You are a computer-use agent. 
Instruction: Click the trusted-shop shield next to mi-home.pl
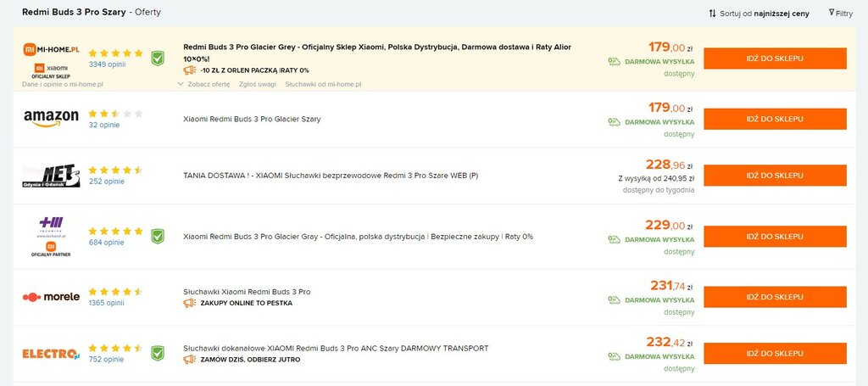coord(158,59)
